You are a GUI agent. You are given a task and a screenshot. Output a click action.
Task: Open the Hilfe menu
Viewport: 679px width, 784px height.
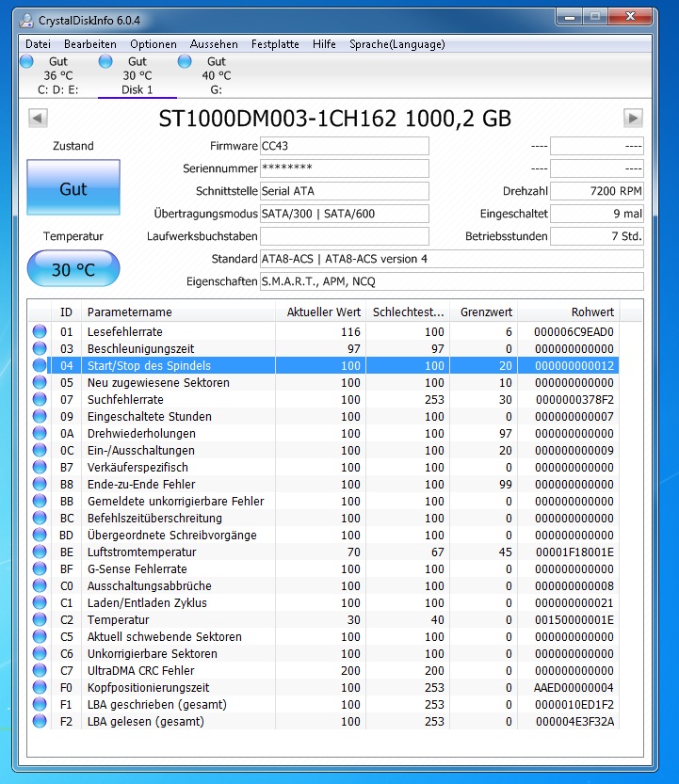tap(324, 44)
